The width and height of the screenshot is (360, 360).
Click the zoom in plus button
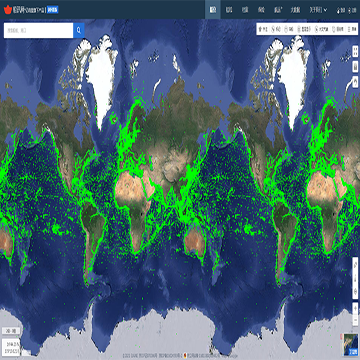coord(355,308)
